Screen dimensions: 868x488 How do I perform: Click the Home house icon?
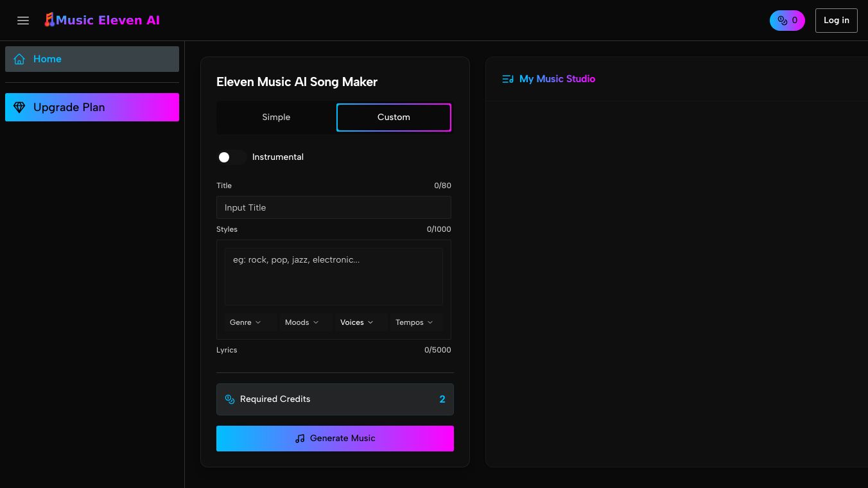19,59
